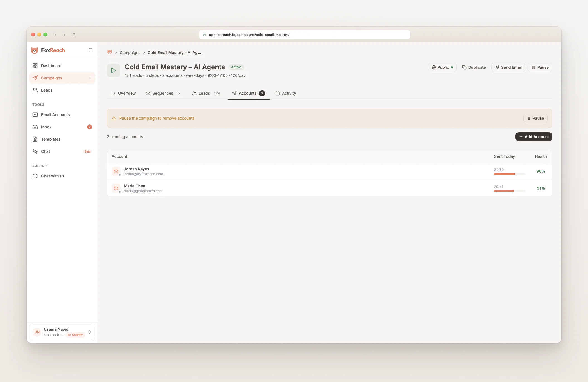Click the Add Account button

[534, 137]
